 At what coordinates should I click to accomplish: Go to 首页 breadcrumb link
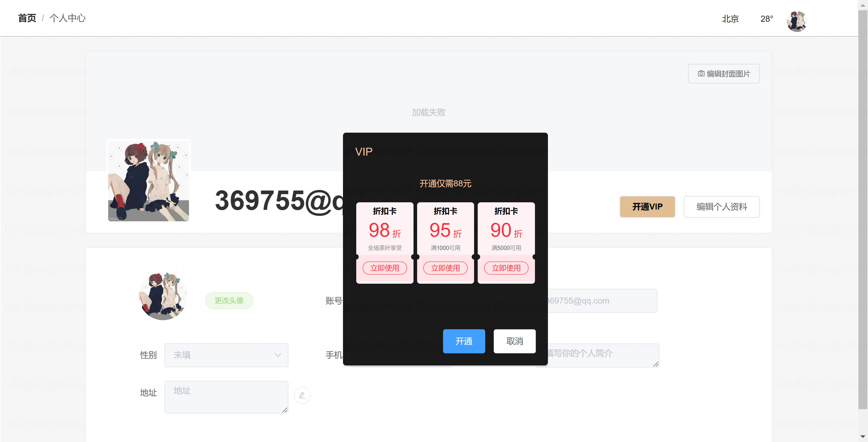[27, 18]
